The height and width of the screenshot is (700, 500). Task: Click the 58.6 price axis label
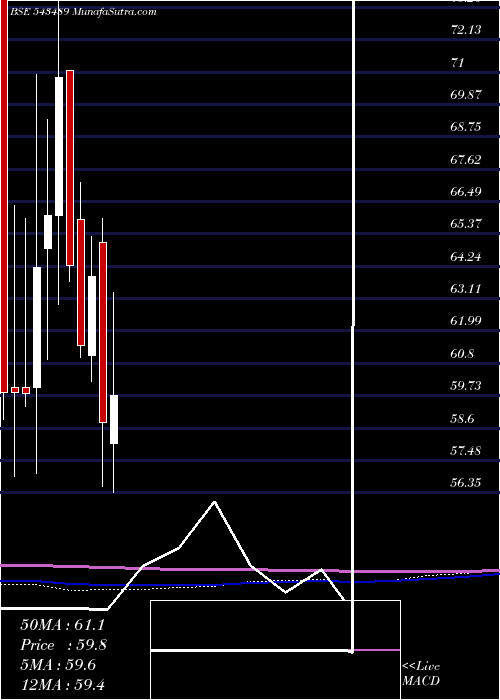coord(463,419)
